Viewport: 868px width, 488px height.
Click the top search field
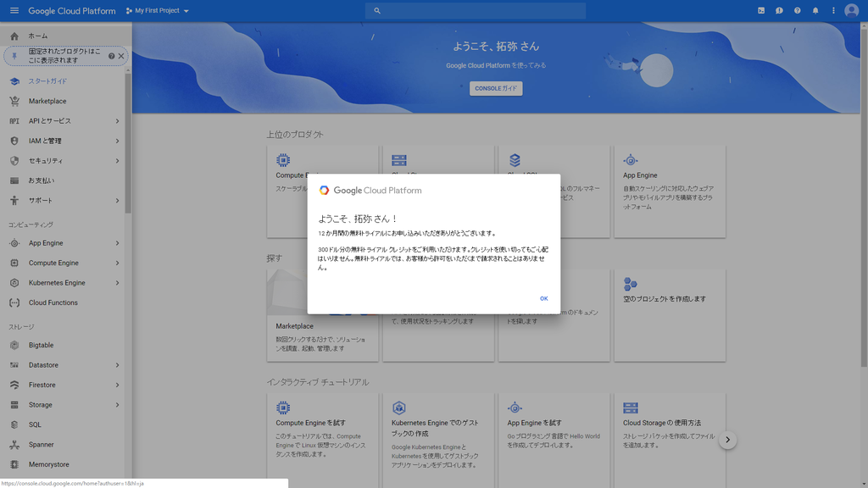click(476, 10)
